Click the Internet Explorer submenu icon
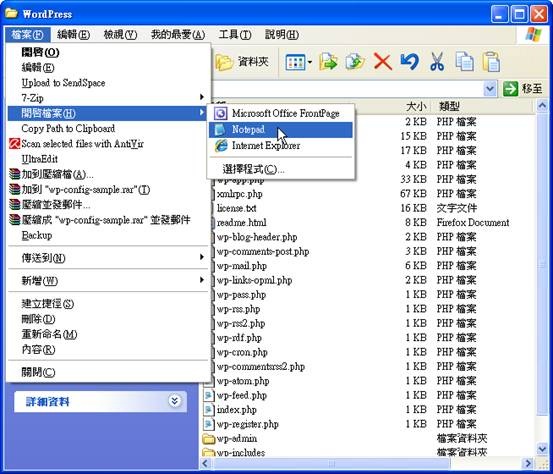Viewport: 553px width, 474px height. (221, 146)
